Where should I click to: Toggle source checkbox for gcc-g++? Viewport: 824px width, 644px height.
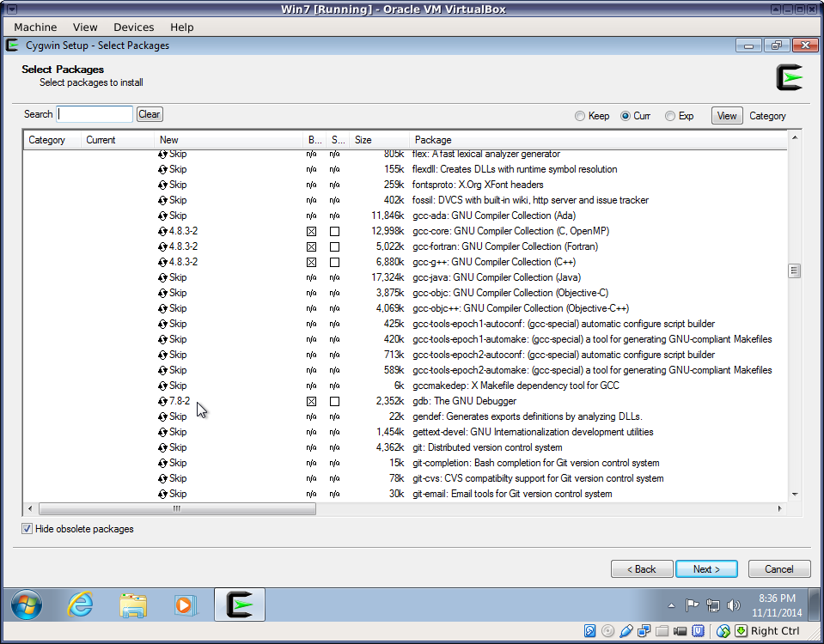[x=335, y=262]
